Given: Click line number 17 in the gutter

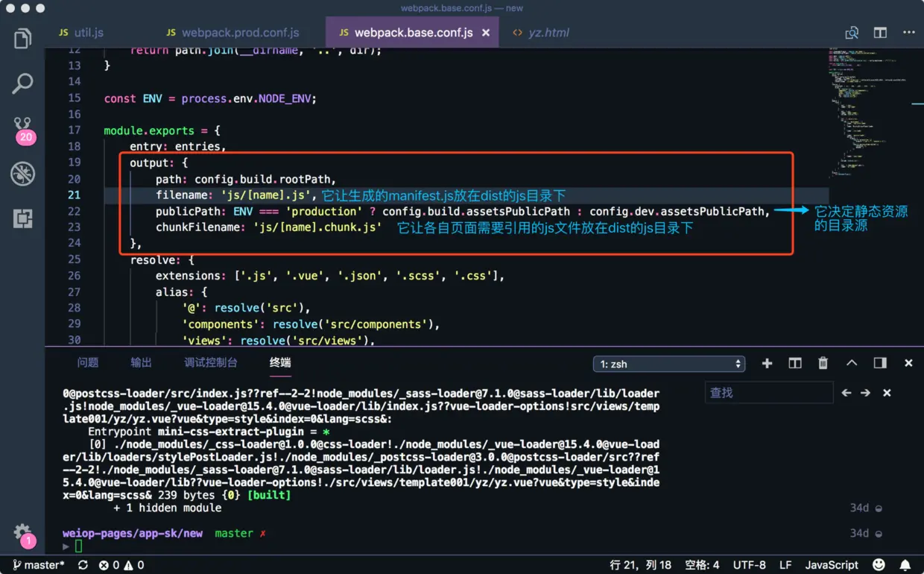Looking at the screenshot, I should [74, 130].
